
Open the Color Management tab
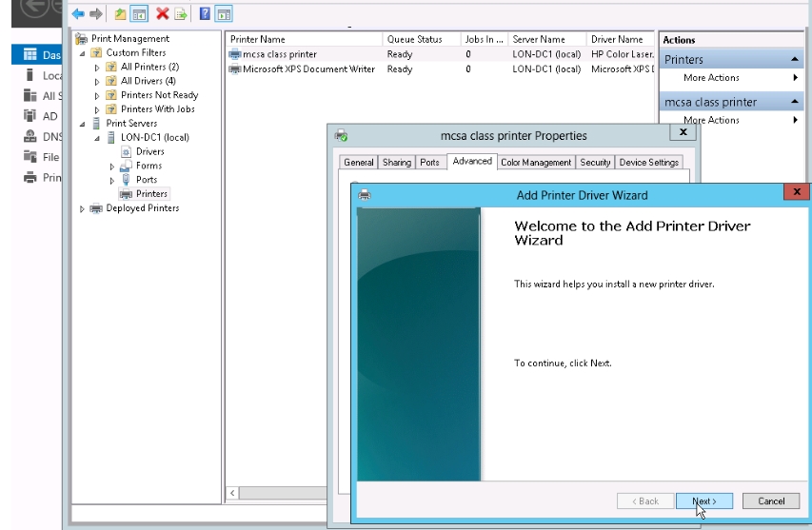[x=536, y=162]
